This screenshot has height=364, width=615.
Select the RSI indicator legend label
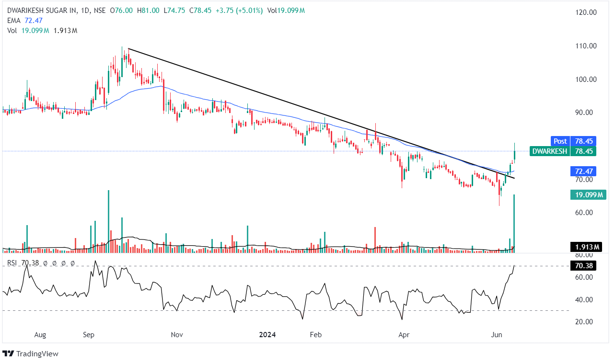(x=12, y=263)
